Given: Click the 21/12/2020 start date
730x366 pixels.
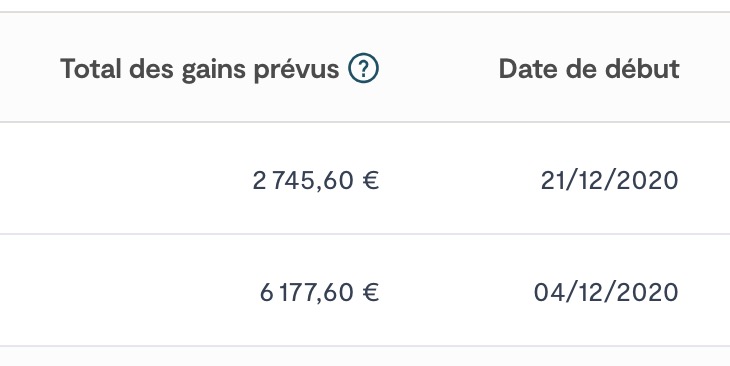Looking at the screenshot, I should coord(609,180).
